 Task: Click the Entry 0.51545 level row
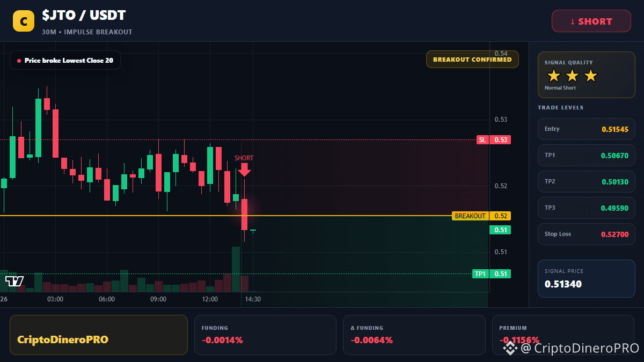pos(587,129)
